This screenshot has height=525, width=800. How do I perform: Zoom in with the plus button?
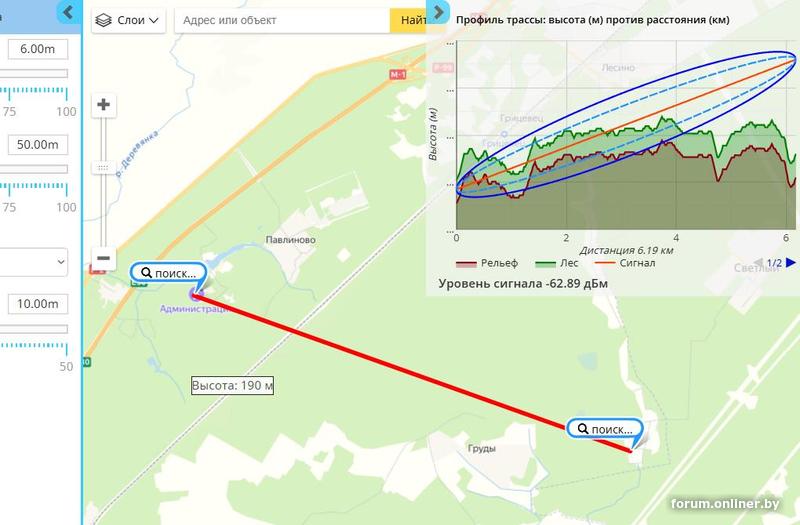click(104, 105)
